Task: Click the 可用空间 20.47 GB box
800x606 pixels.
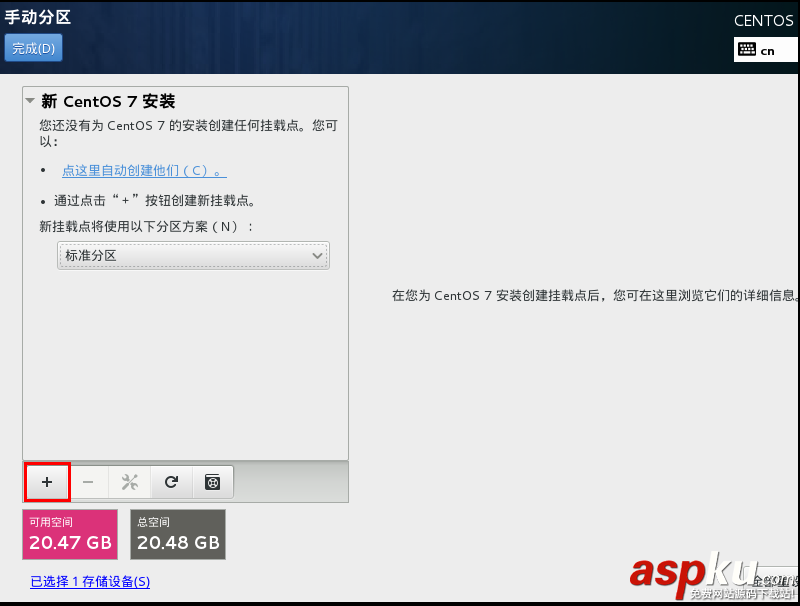Action: click(70, 534)
